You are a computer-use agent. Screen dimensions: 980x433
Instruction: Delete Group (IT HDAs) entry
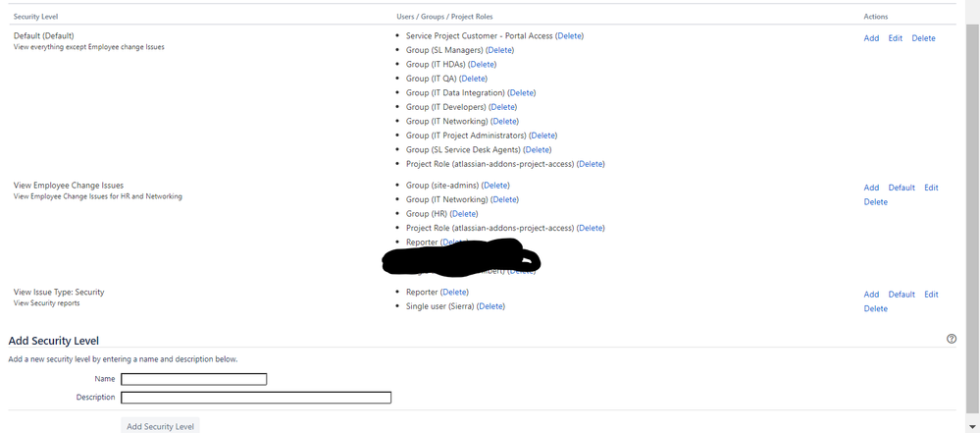(483, 64)
